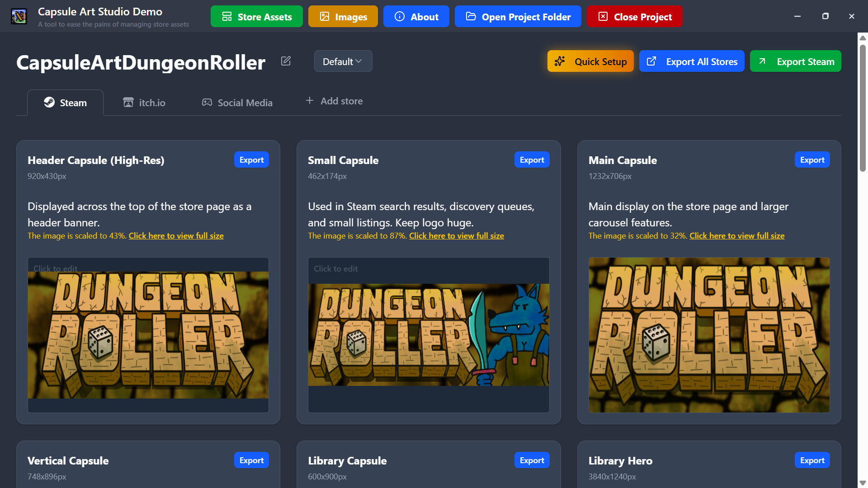Switch to the Social Media tab
The image size is (868, 488).
pyautogui.click(x=237, y=103)
